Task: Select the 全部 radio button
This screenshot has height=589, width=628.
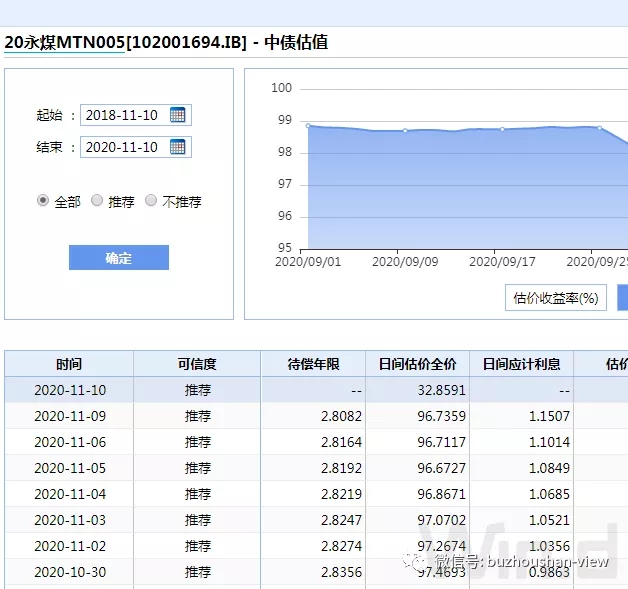Action: click(43, 200)
